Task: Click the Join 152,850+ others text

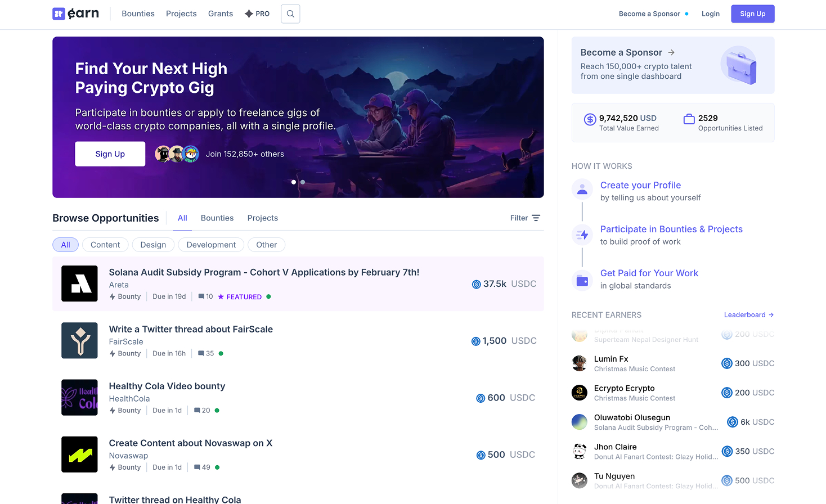Action: [x=245, y=154]
